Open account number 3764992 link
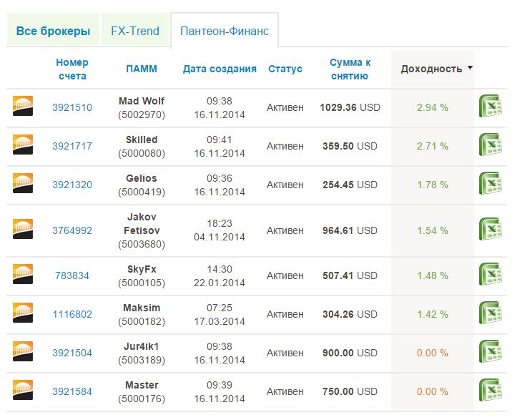The height and width of the screenshot is (420, 522). point(72,230)
